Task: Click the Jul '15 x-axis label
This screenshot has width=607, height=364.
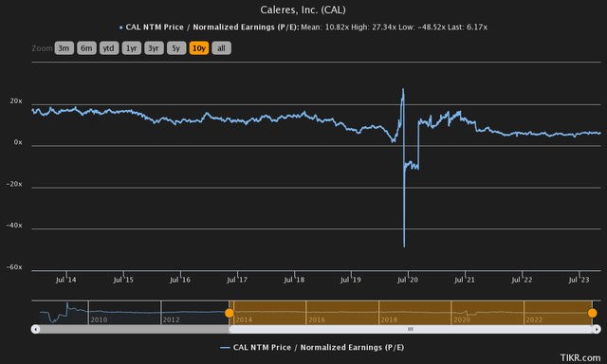Action: tap(123, 280)
